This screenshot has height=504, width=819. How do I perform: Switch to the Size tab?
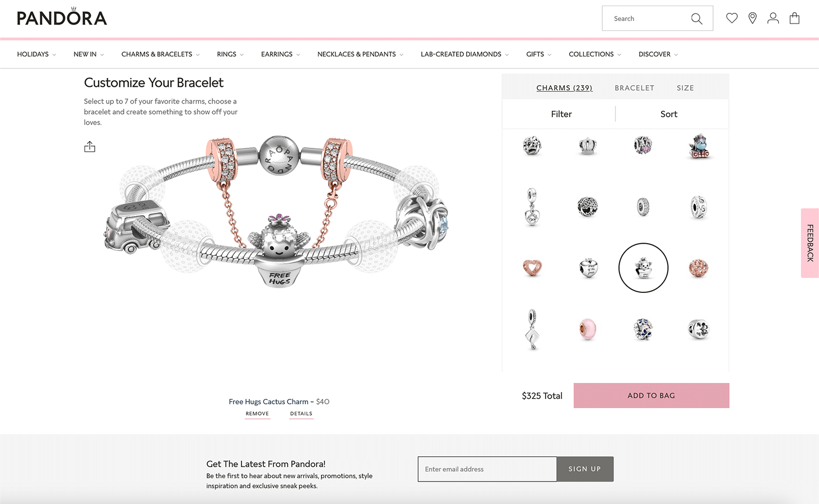pos(685,88)
